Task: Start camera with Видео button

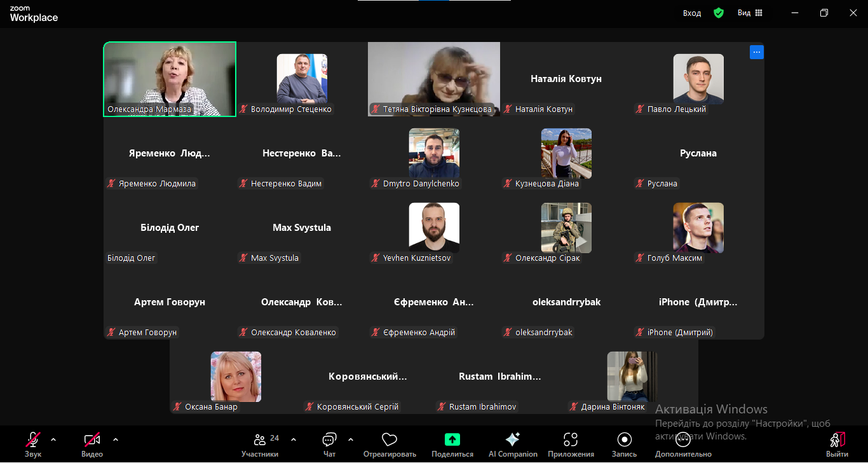Action: tap(92, 444)
